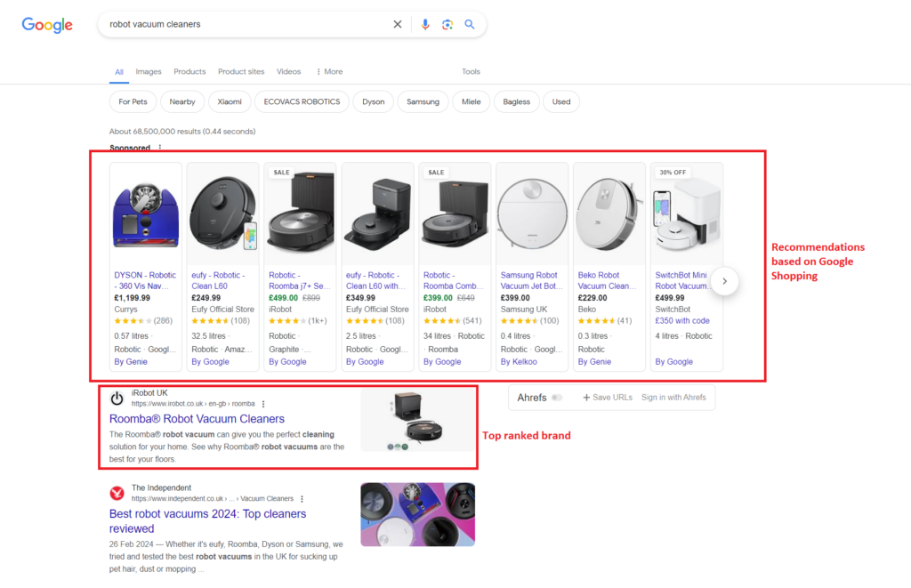Select the Product sites tab
Viewport: 911px width, 588px height.
tap(241, 71)
